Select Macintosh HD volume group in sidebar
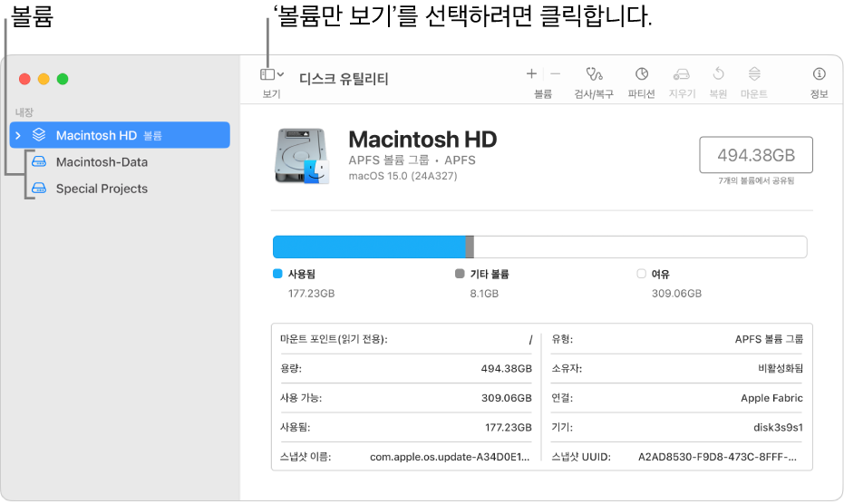Screen dimensions: 844x504 (x=120, y=135)
